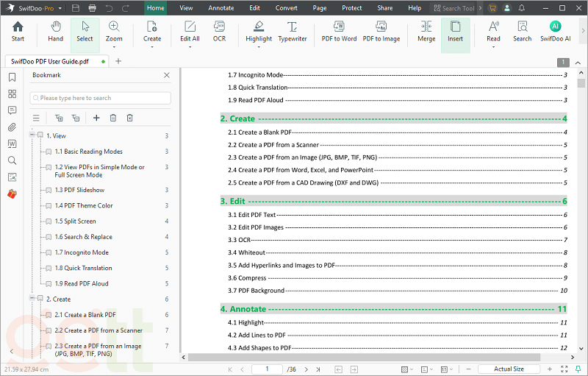Click the bookmark search field
The image size is (588, 376).
(101, 98)
